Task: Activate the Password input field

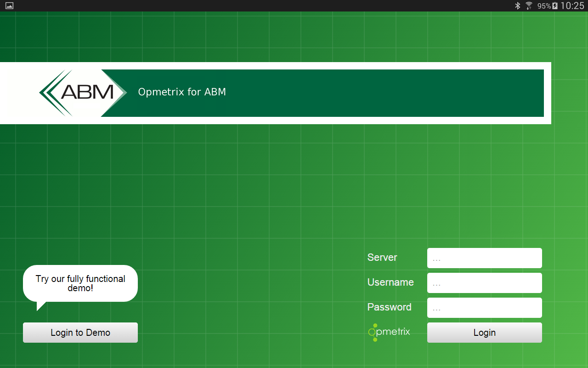Action: 484,308
